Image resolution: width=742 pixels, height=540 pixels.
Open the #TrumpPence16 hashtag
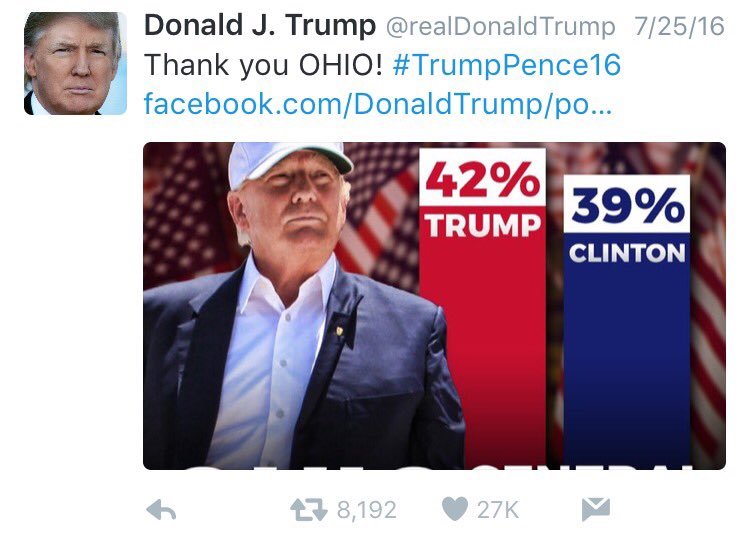[x=506, y=64]
